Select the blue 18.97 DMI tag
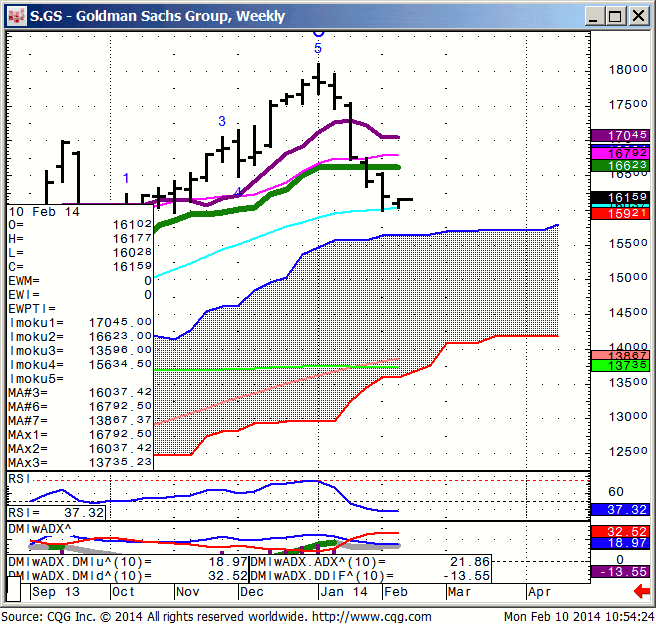The image size is (656, 624). (x=620, y=543)
